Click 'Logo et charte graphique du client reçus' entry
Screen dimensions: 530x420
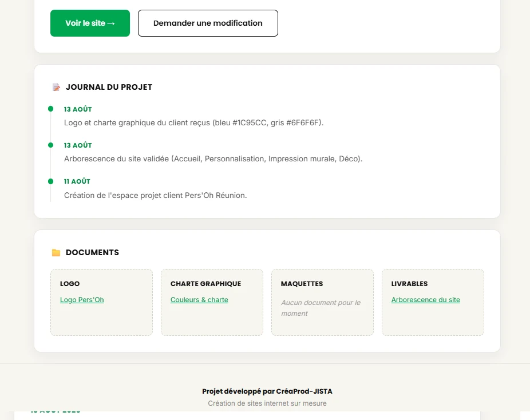pos(193,122)
